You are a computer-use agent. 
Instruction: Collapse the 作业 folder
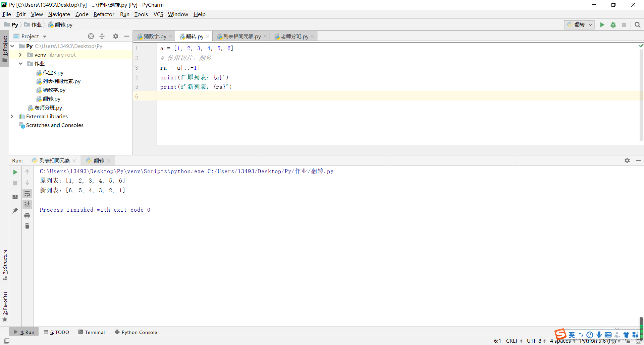pyautogui.click(x=20, y=63)
